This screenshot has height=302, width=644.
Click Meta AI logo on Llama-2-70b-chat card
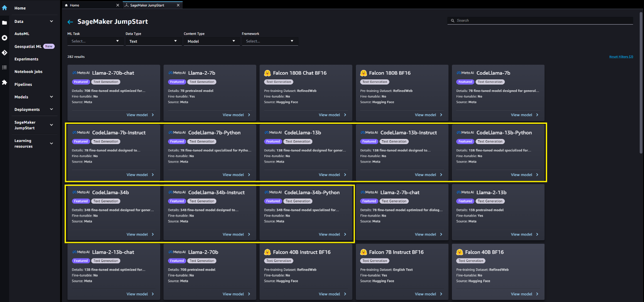click(x=81, y=73)
